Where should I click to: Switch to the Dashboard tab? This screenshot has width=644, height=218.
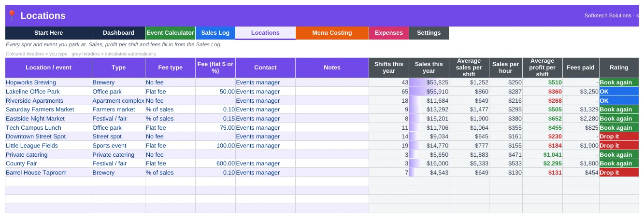pos(118,33)
